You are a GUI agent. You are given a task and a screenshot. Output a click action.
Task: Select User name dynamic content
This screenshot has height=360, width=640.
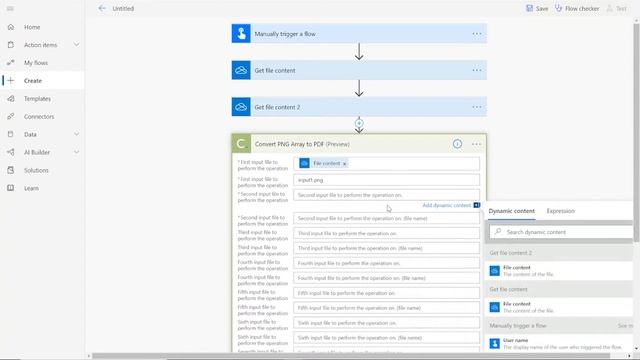(559, 343)
